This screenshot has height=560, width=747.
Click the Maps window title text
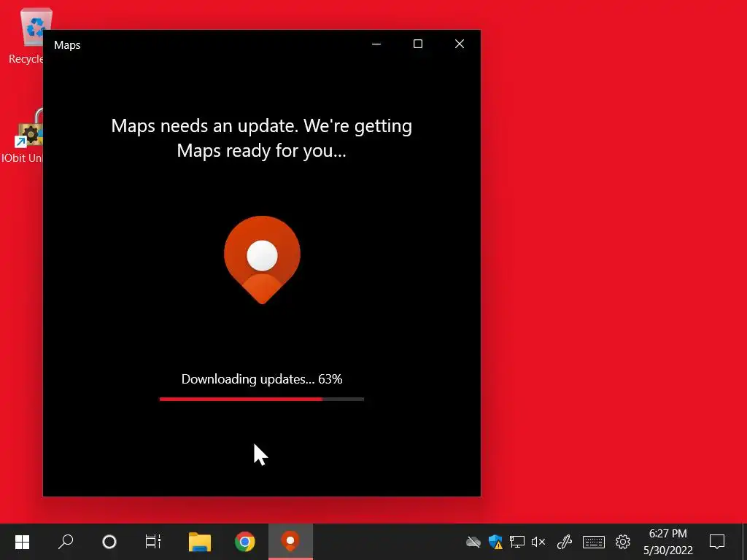coord(67,44)
